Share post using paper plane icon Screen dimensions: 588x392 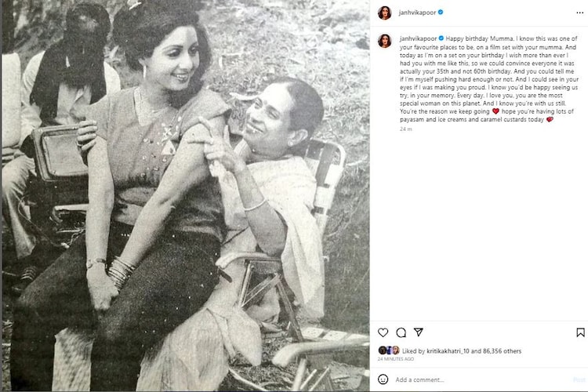tap(419, 332)
